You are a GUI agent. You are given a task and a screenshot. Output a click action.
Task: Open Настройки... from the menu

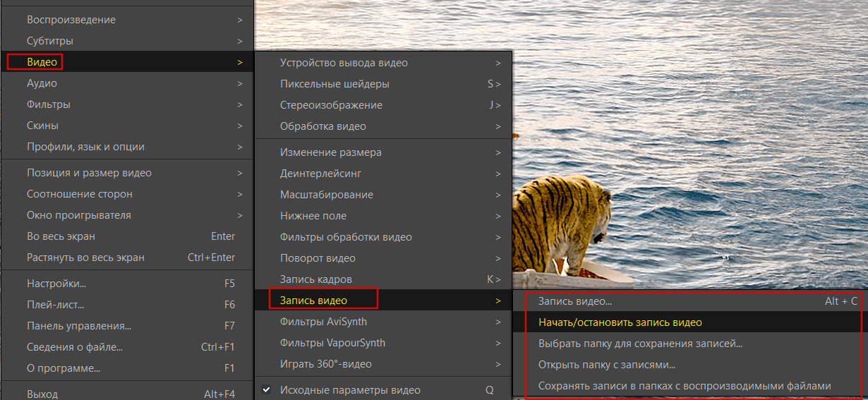tap(56, 284)
